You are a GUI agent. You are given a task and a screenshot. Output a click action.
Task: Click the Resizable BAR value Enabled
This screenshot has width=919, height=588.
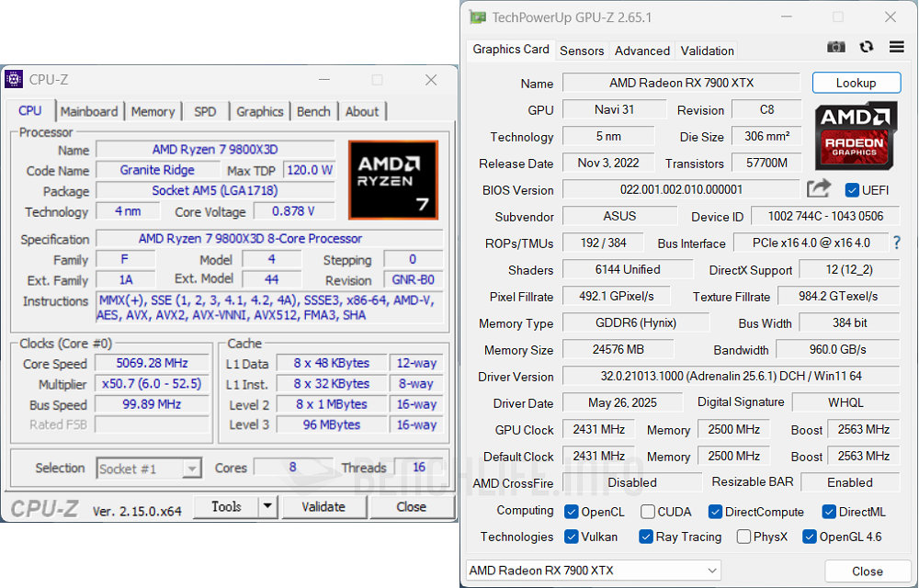click(x=850, y=482)
